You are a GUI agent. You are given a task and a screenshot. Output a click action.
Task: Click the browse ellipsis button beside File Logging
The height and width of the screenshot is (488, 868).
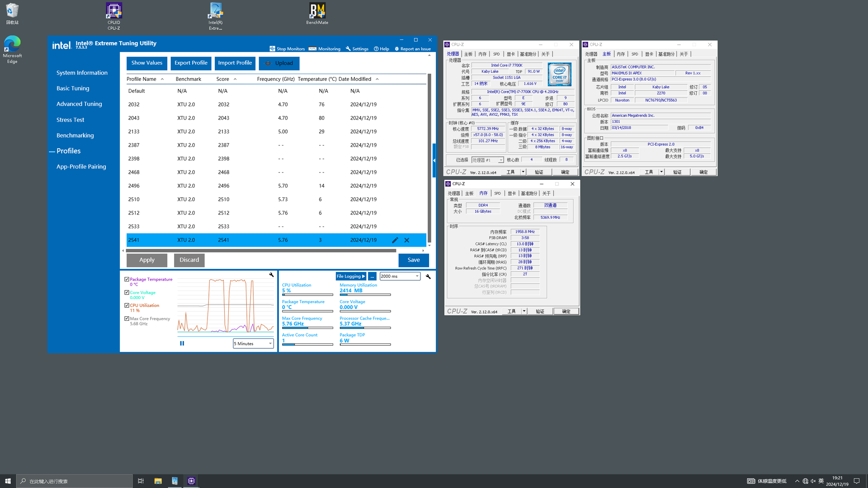click(372, 277)
